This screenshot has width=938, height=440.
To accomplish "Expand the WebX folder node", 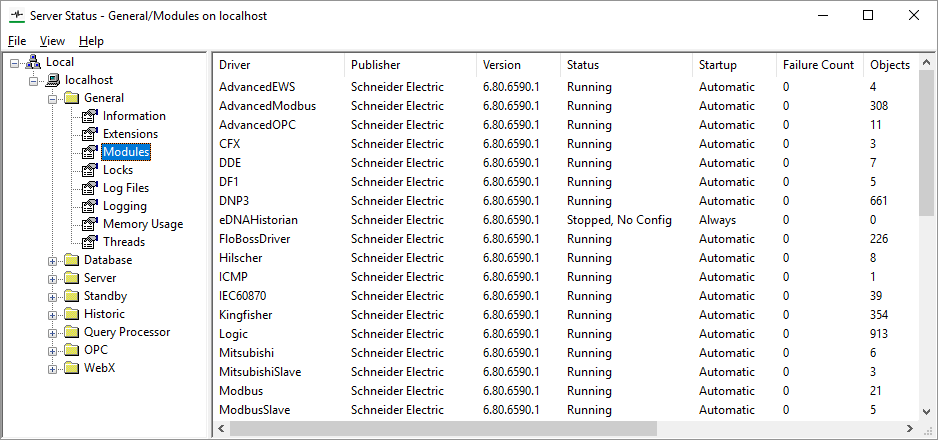I will click(x=53, y=369).
